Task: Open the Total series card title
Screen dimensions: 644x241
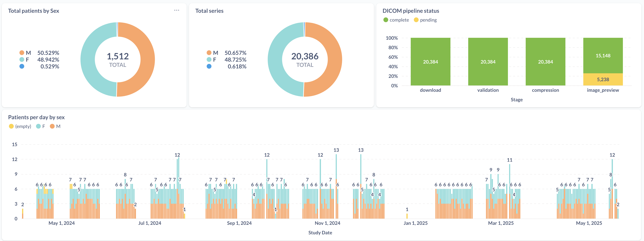Action: tap(209, 11)
